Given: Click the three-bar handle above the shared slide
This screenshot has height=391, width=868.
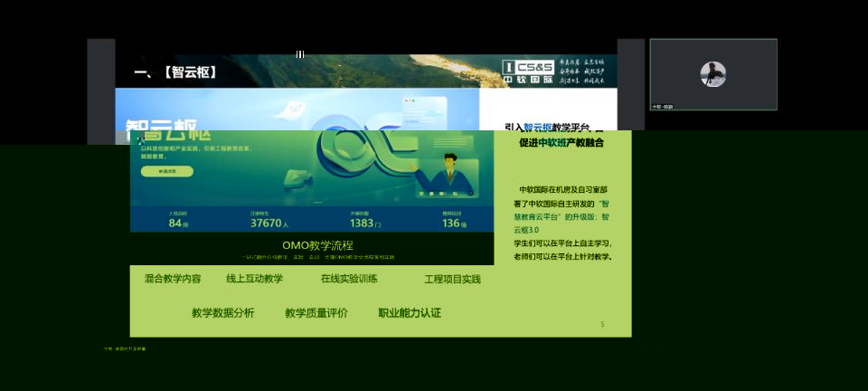Looking at the screenshot, I should (300, 54).
